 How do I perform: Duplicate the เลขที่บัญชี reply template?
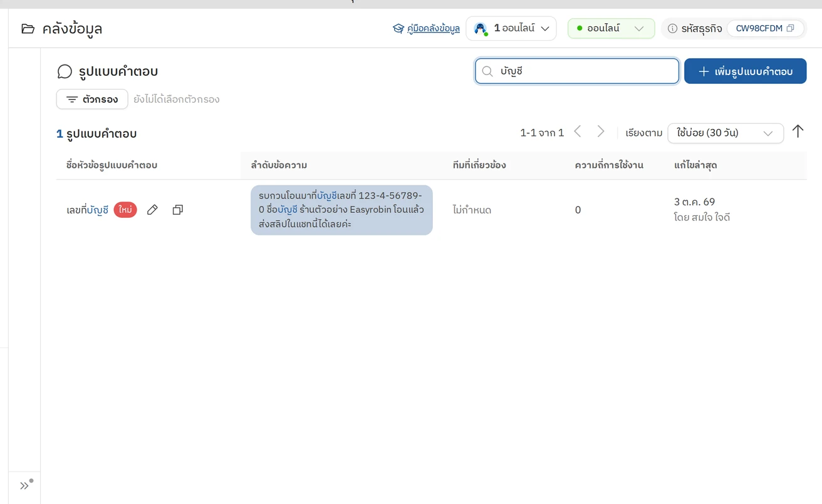click(178, 210)
